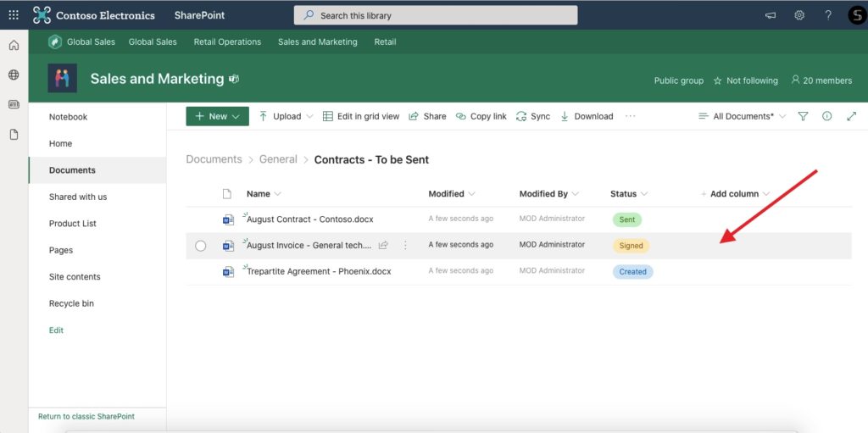This screenshot has height=433, width=868.
Task: Open Trepartite Agreement - Phoenix.docx file
Action: click(319, 271)
